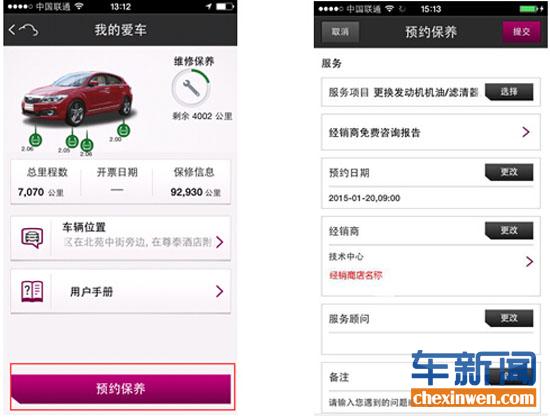Click 更改 for service advisor

point(509,318)
